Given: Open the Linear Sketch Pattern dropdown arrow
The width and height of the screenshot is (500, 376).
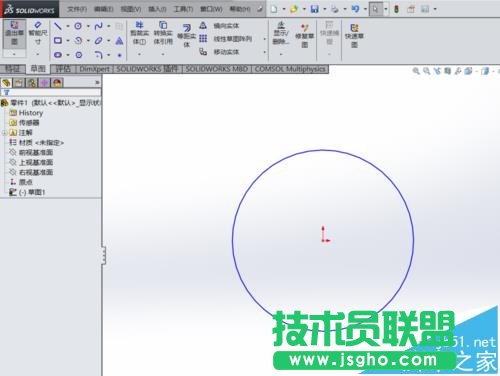Looking at the screenshot, I should coord(265,39).
